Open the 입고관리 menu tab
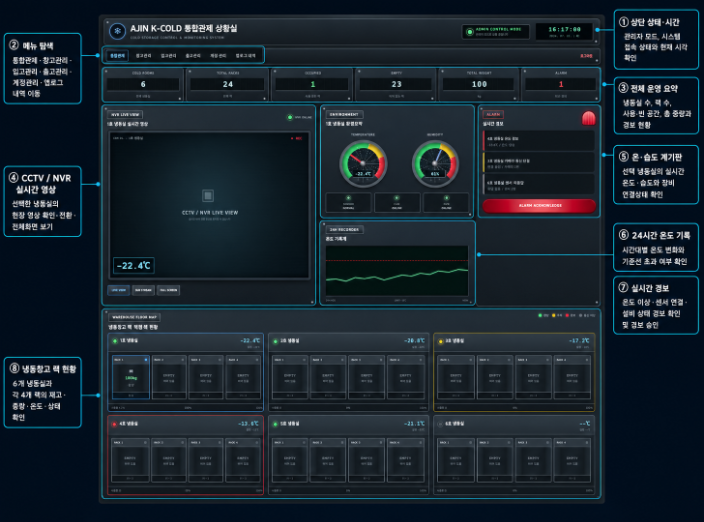The height and width of the screenshot is (522, 704). click(x=168, y=56)
